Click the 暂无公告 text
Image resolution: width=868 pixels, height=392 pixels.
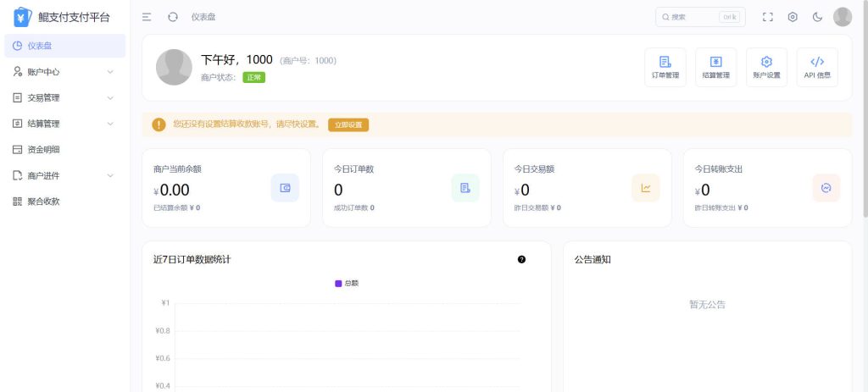click(707, 305)
